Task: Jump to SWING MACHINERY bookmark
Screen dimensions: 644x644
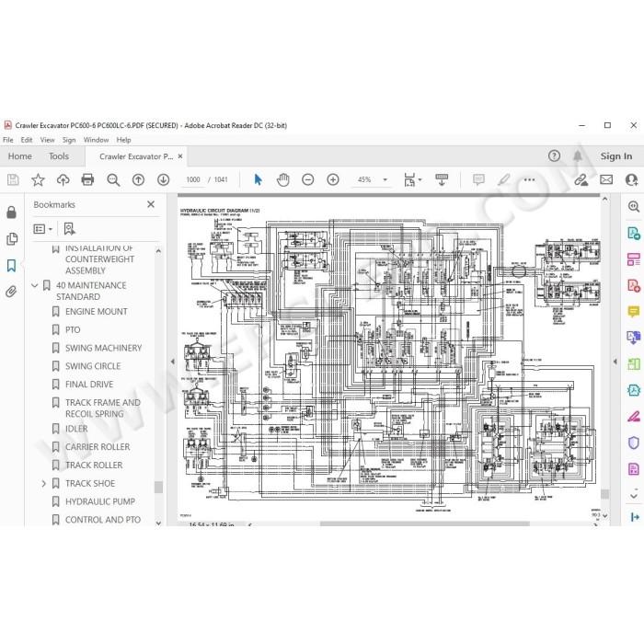Action: pos(103,348)
